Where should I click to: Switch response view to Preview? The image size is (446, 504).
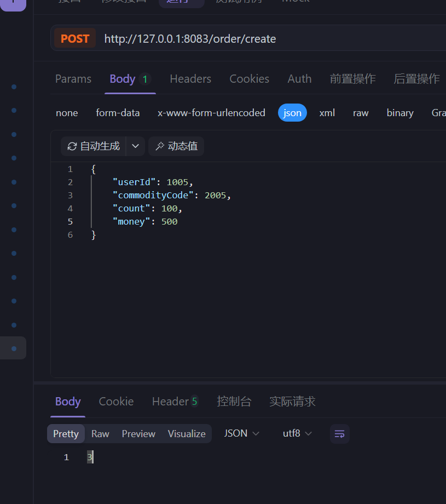click(138, 434)
